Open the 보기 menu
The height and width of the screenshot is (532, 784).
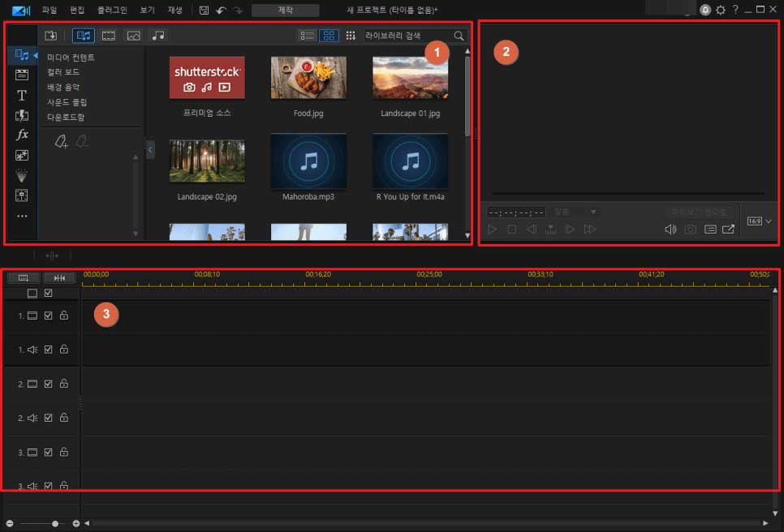[x=147, y=10]
